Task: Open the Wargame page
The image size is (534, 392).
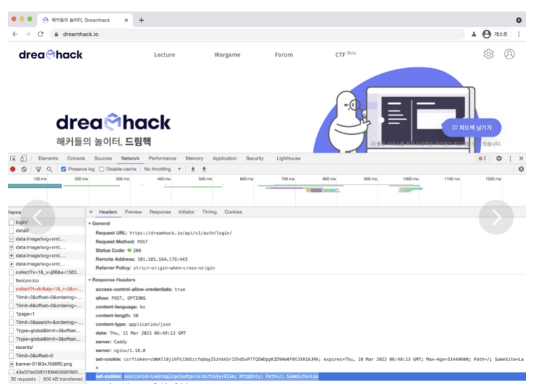Action: pyautogui.click(x=227, y=55)
